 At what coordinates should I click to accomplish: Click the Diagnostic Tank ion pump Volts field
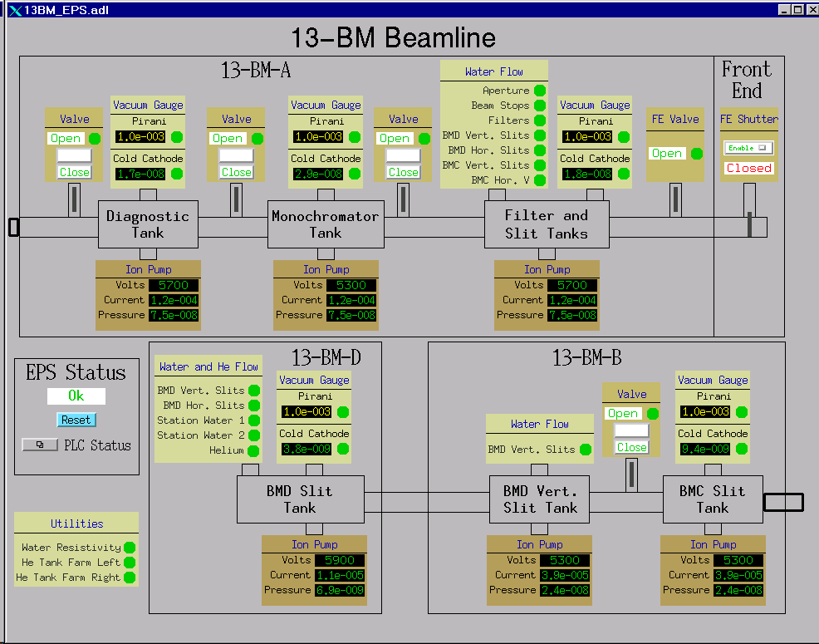(x=173, y=285)
